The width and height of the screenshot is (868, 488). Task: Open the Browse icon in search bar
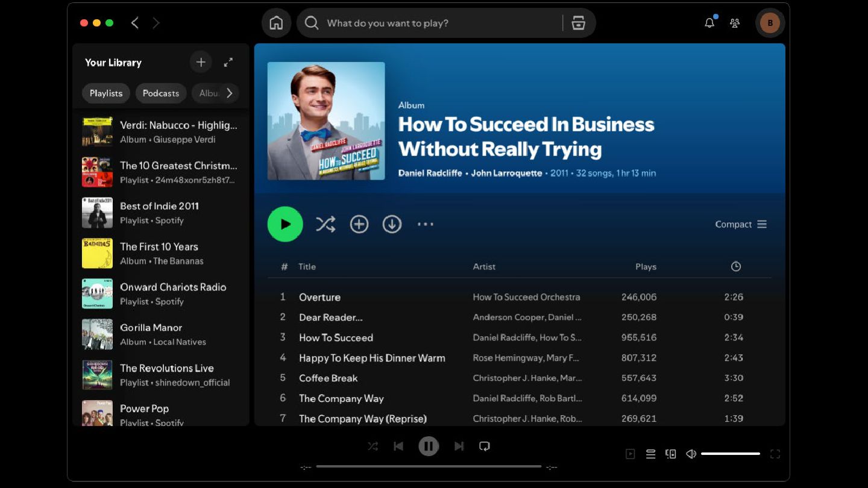tap(578, 23)
